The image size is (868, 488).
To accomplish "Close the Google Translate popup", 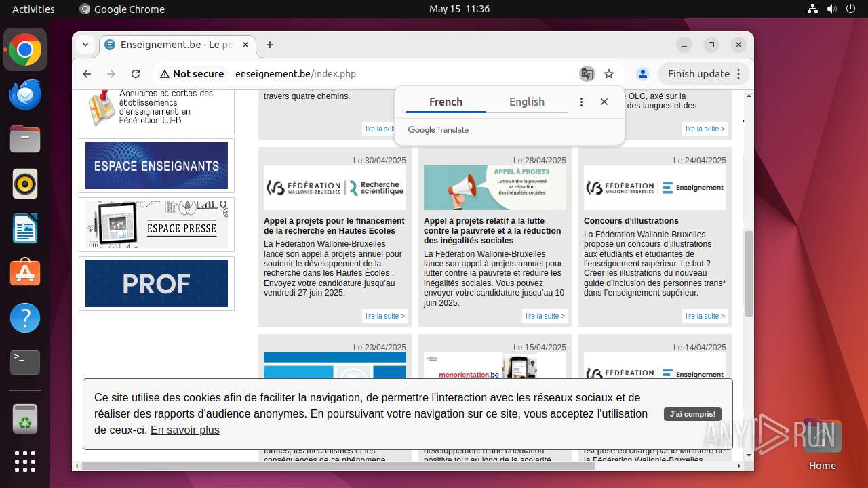I will click(x=604, y=102).
